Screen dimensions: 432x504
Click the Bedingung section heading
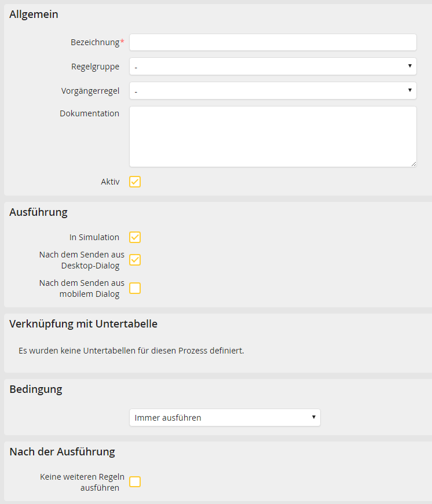click(36, 389)
